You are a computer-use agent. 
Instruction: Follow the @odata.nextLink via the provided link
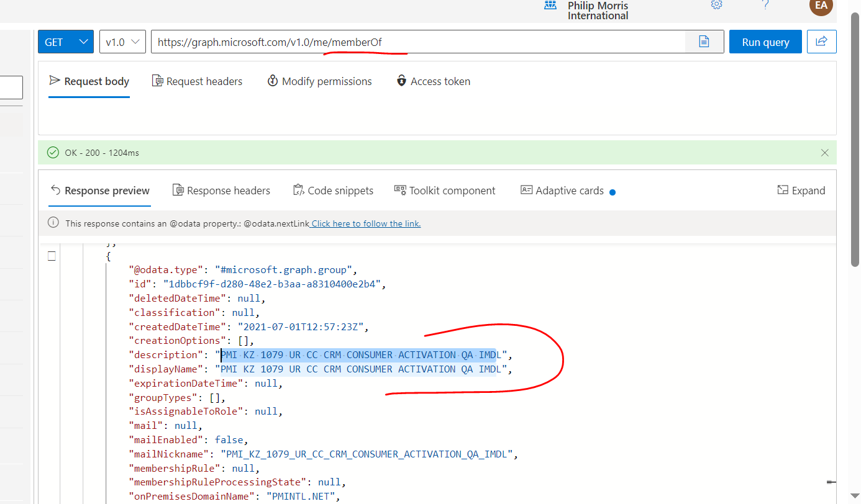pyautogui.click(x=365, y=223)
